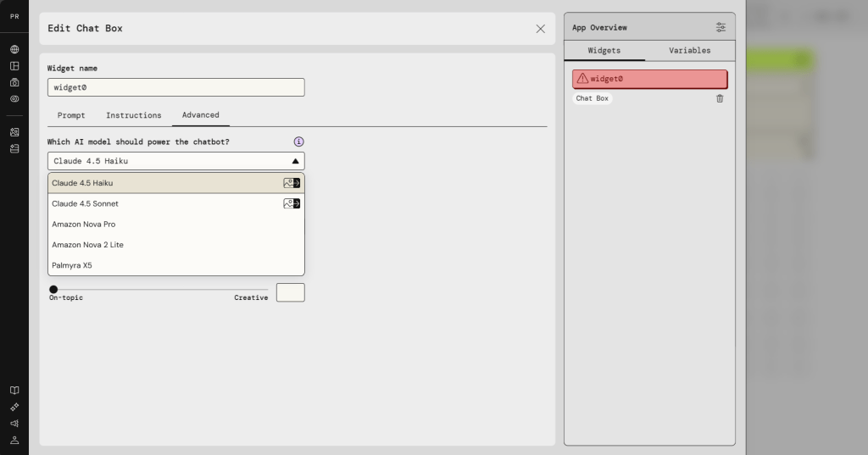Click the globe icon in left sidebar
Image resolution: width=868 pixels, height=455 pixels.
pyautogui.click(x=14, y=49)
